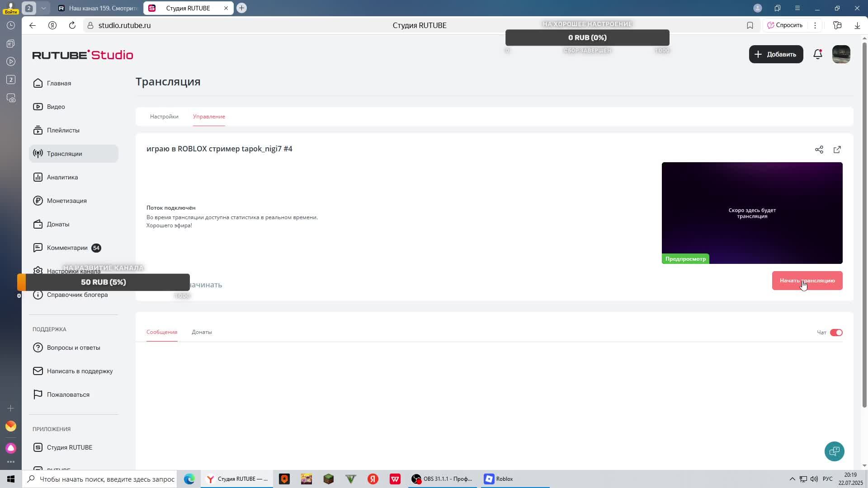Switch to Донаты chat tab
The image size is (868, 488).
pyautogui.click(x=202, y=332)
